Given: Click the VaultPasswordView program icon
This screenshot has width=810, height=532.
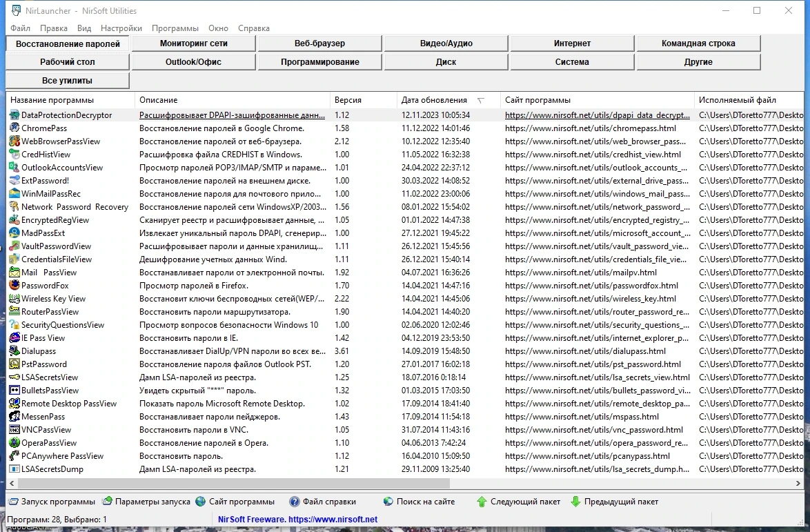Looking at the screenshot, I should point(14,246).
